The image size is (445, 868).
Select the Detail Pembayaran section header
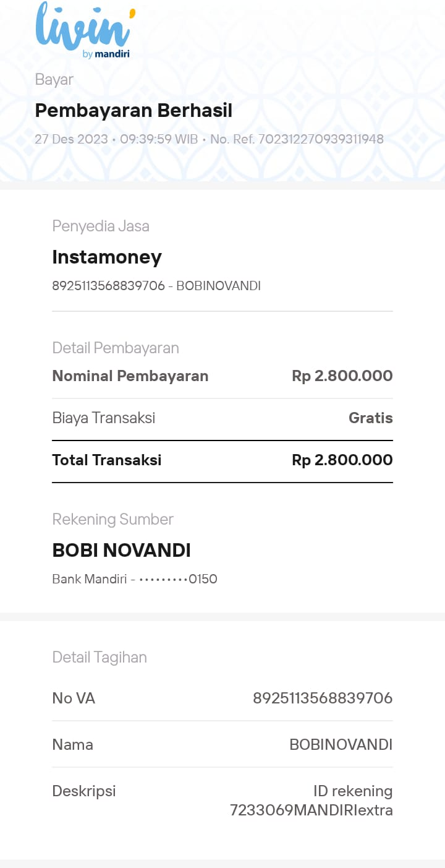tap(116, 348)
